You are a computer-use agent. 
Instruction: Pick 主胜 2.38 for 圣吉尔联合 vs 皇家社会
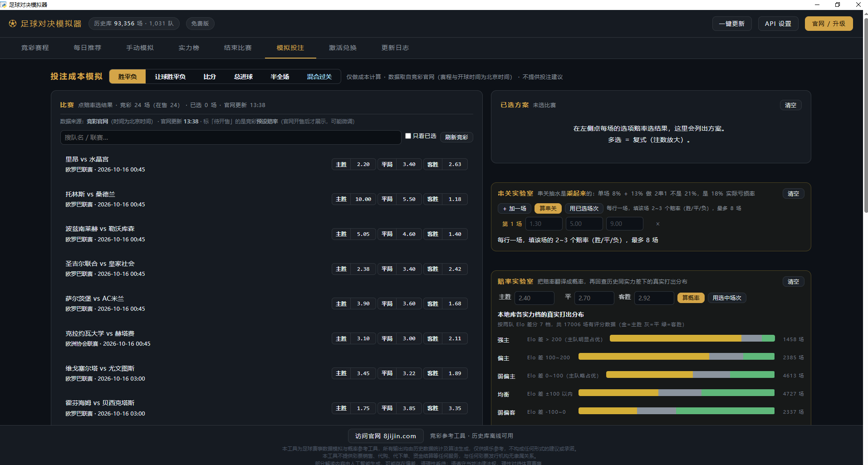(x=353, y=269)
